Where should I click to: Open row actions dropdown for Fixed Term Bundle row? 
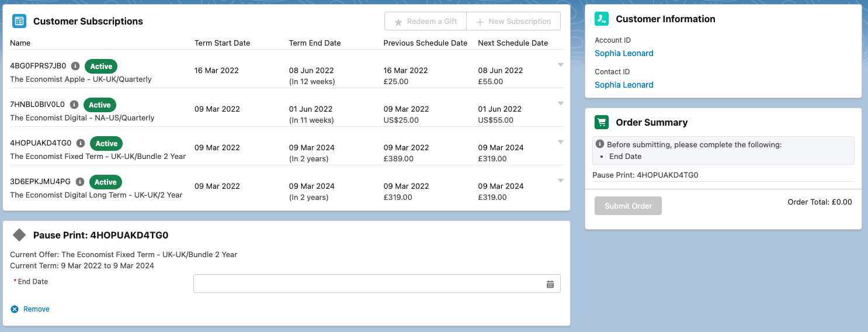point(561,142)
